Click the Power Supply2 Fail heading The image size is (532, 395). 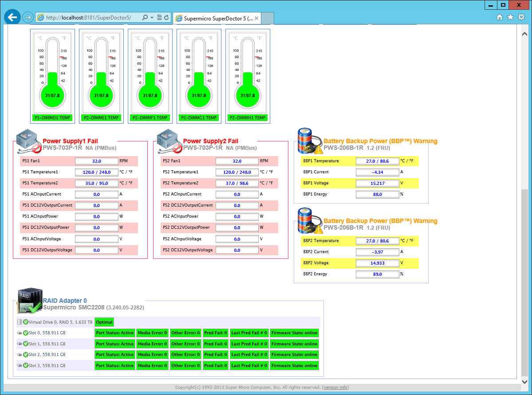point(211,141)
